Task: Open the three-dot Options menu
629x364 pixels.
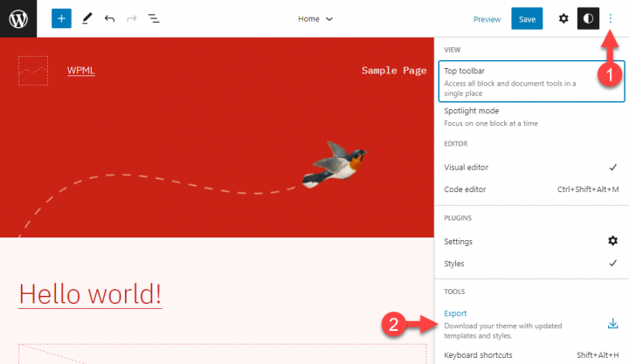Action: (610, 18)
